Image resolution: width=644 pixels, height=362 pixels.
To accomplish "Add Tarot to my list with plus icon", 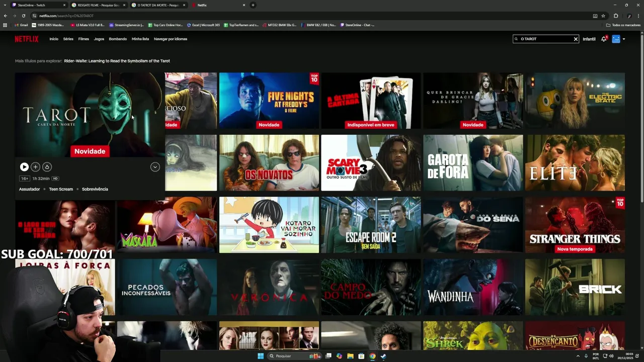I will coord(35,167).
